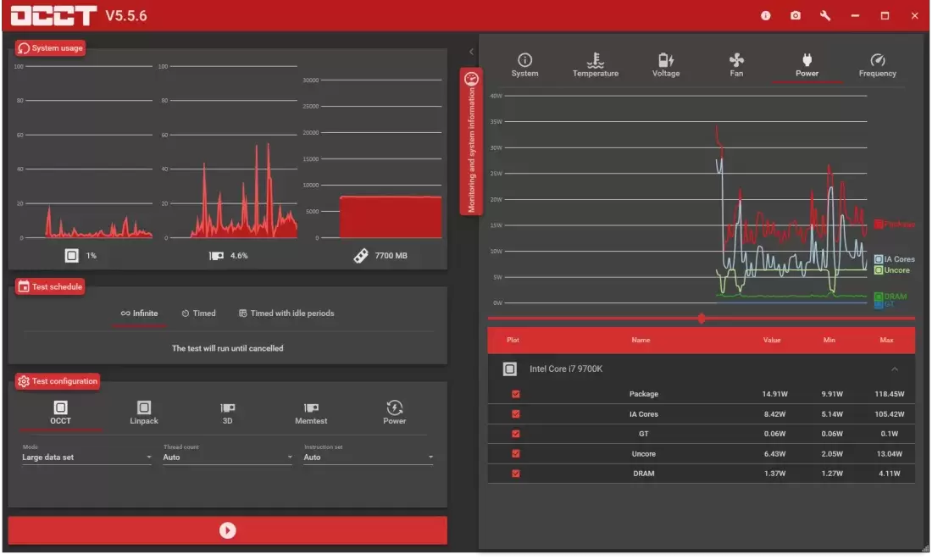The height and width of the screenshot is (560, 932).
Task: Collapse the monitoring panel with the left arrow
Action: pyautogui.click(x=471, y=52)
